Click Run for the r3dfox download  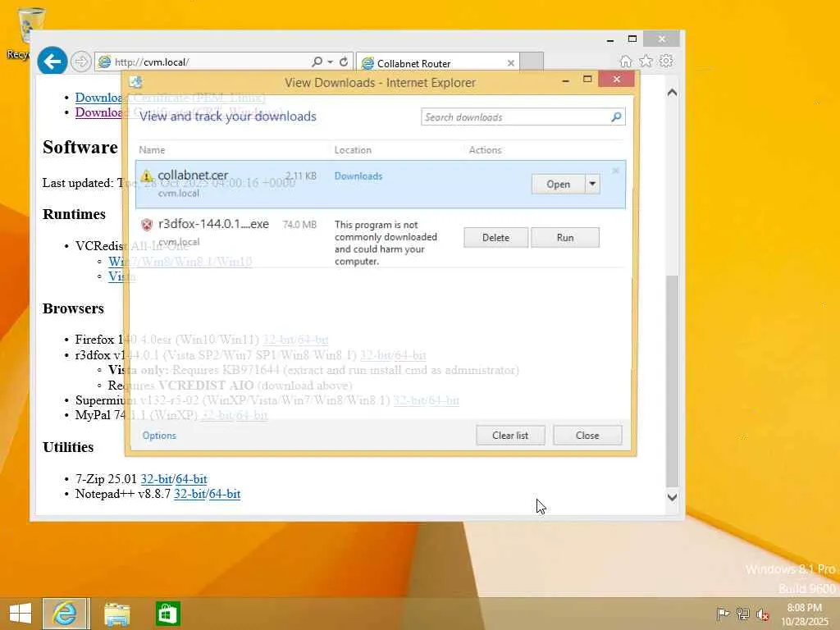pos(564,237)
